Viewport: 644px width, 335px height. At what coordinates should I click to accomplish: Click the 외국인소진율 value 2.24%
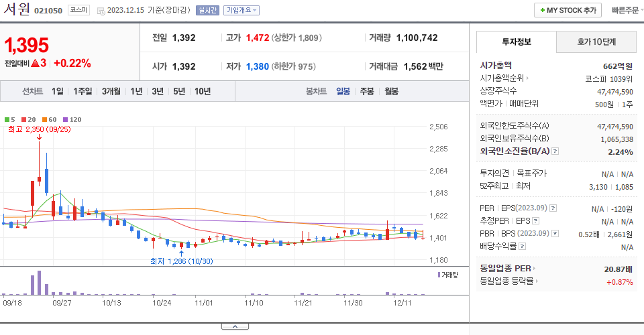point(620,152)
